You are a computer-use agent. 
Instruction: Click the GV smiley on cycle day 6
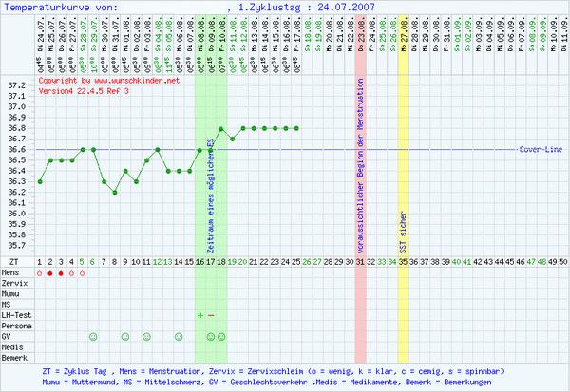pyautogui.click(x=93, y=336)
